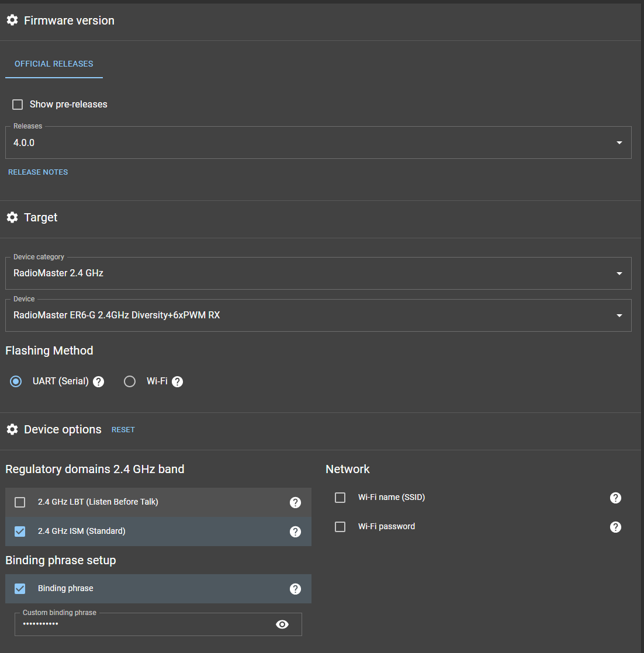The height and width of the screenshot is (653, 644).
Task: Select Wi-Fi flashing method radio button
Action: pos(130,381)
